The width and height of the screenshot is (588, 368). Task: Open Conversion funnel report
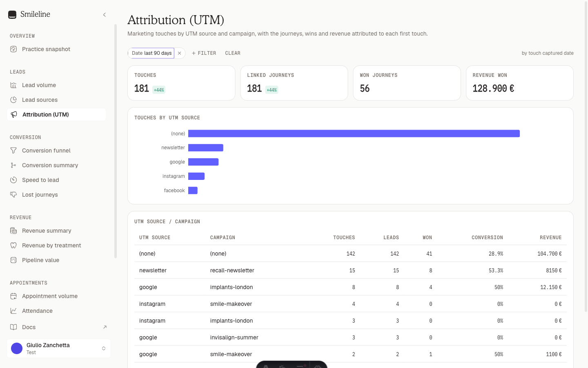(x=57, y=150)
